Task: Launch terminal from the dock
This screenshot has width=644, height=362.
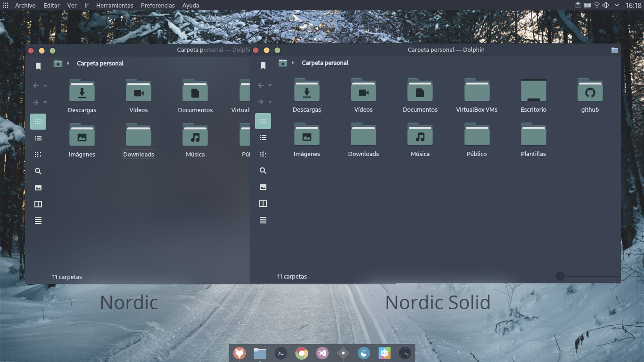Action: coord(281,353)
